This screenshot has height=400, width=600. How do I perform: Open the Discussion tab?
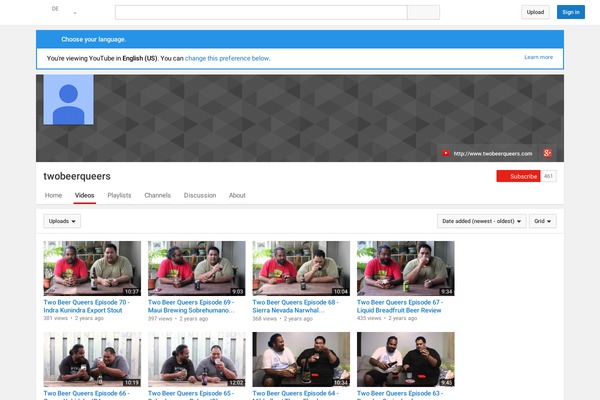200,195
